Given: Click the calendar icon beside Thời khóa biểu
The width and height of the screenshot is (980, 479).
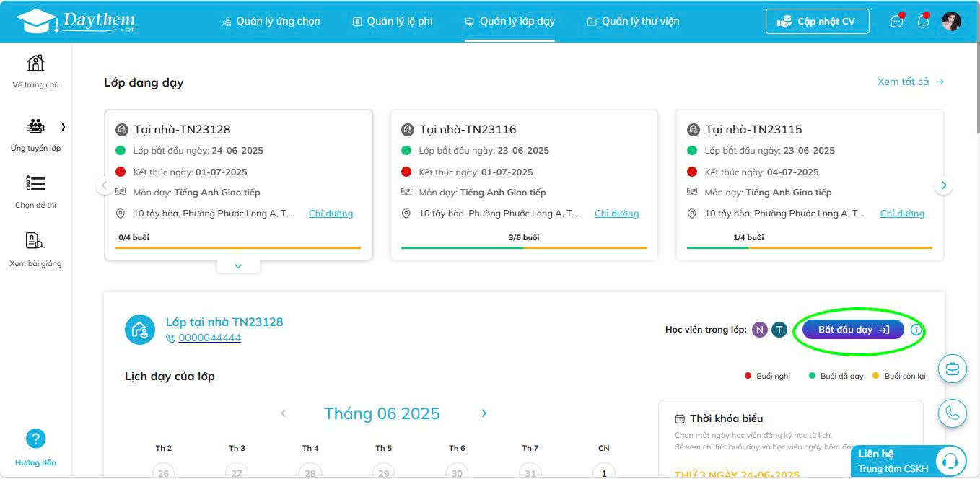Looking at the screenshot, I should (680, 418).
